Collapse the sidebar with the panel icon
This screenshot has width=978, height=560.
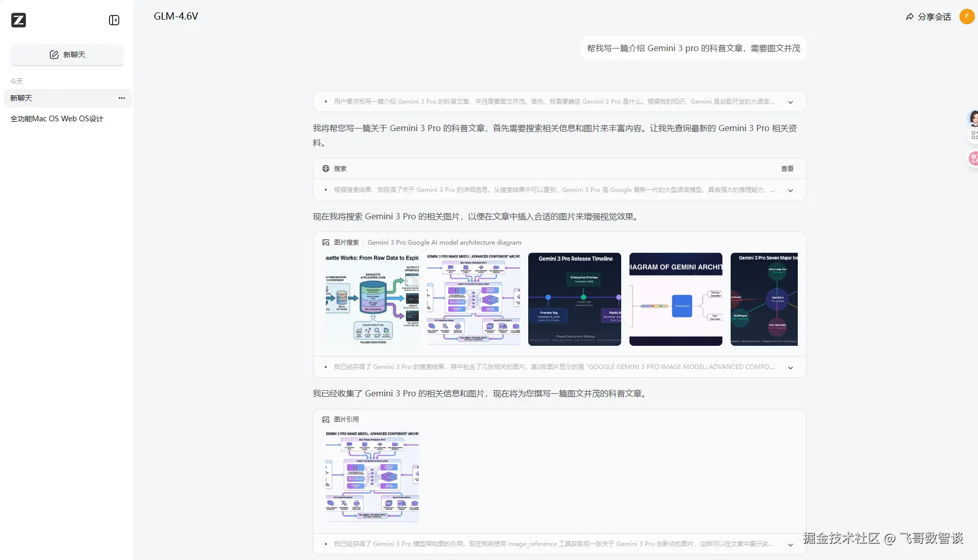(x=114, y=20)
